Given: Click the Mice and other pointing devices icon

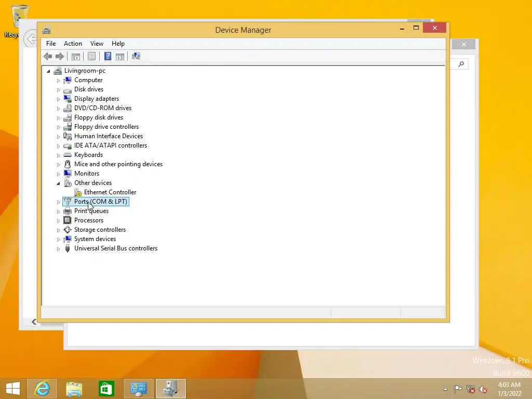Looking at the screenshot, I should [x=68, y=164].
